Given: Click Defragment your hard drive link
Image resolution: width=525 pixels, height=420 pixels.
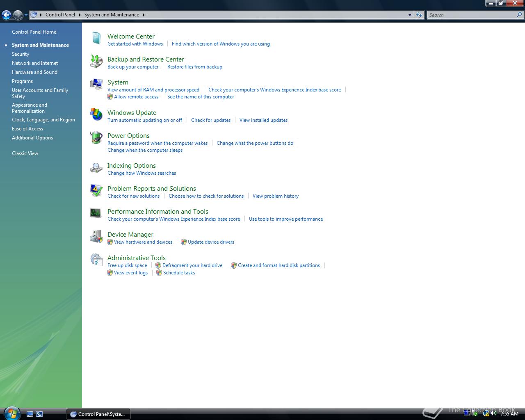Looking at the screenshot, I should tap(192, 265).
